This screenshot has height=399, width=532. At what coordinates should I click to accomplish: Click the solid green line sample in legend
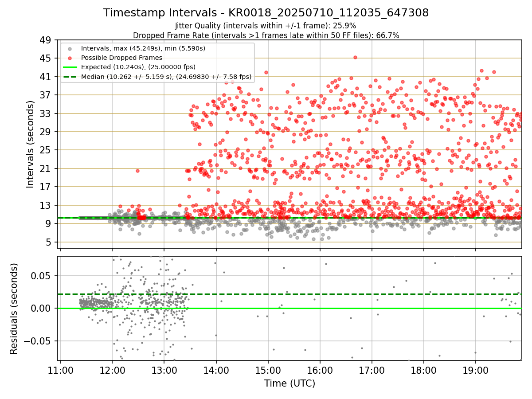(x=70, y=67)
